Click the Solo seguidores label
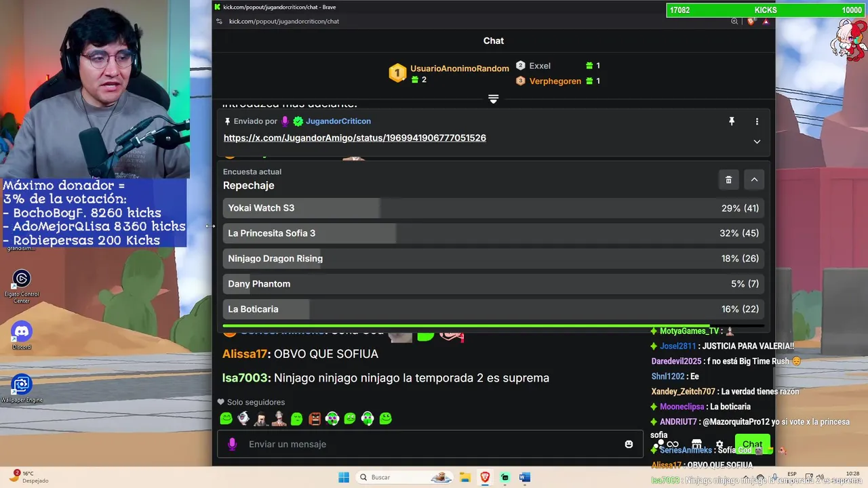The image size is (868, 488). pos(256,402)
